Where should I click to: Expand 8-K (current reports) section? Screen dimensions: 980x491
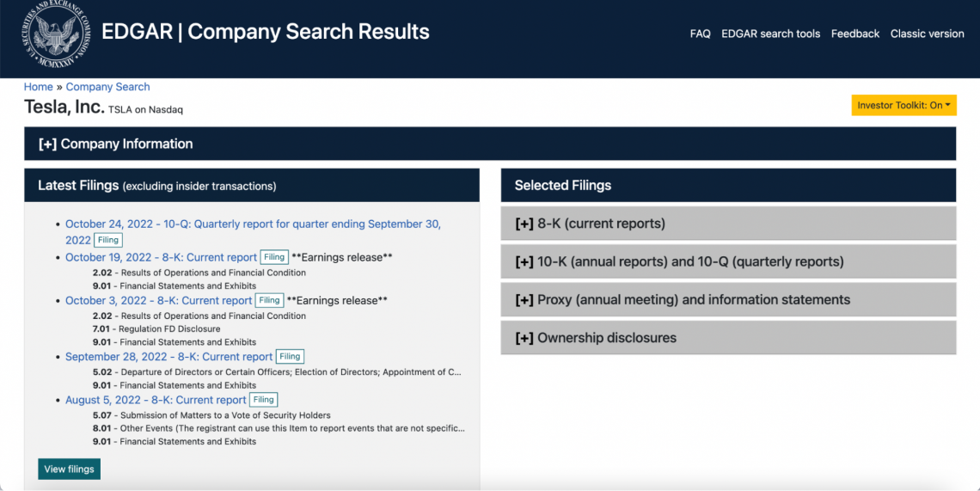coord(728,224)
